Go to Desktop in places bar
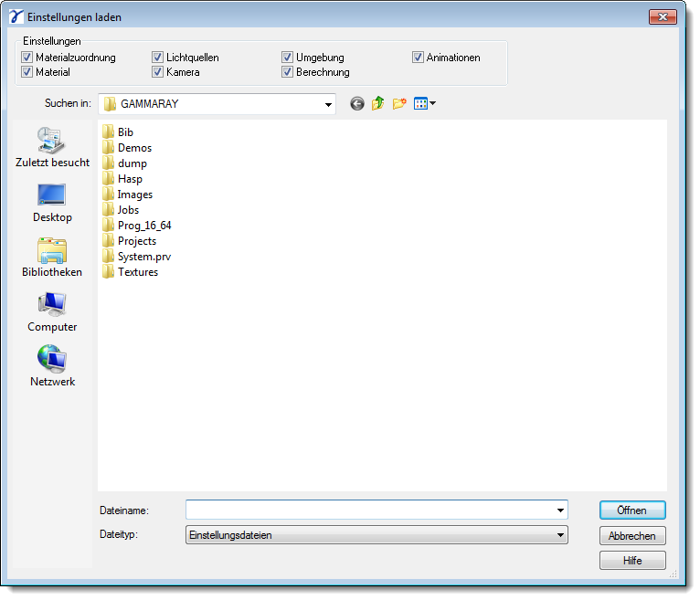Image resolution: width=700 pixels, height=600 pixels. (x=52, y=203)
